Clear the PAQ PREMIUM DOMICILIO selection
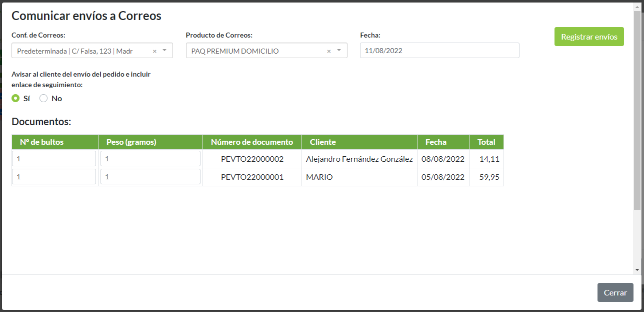This screenshot has width=644, height=312. click(328, 51)
